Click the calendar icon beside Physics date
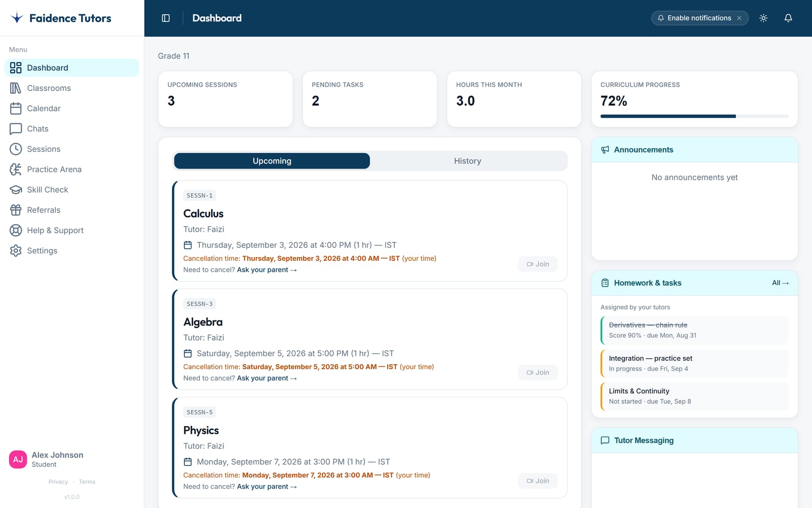Image resolution: width=812 pixels, height=508 pixels. [x=188, y=462]
